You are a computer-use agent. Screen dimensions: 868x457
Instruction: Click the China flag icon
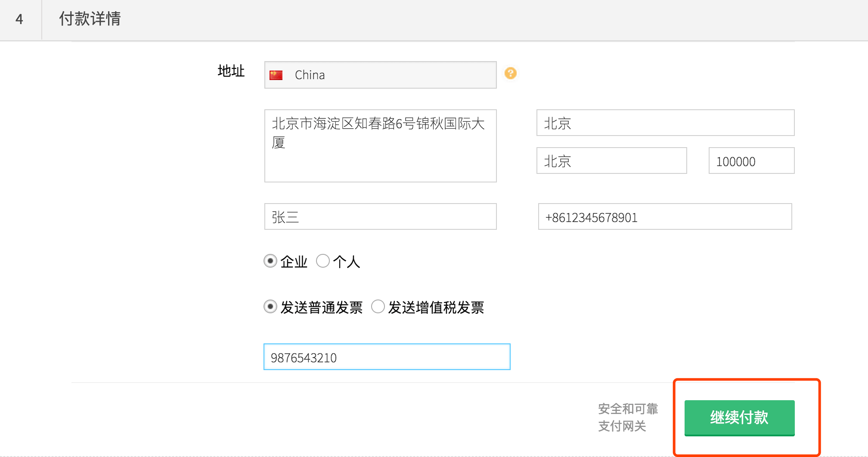click(276, 75)
